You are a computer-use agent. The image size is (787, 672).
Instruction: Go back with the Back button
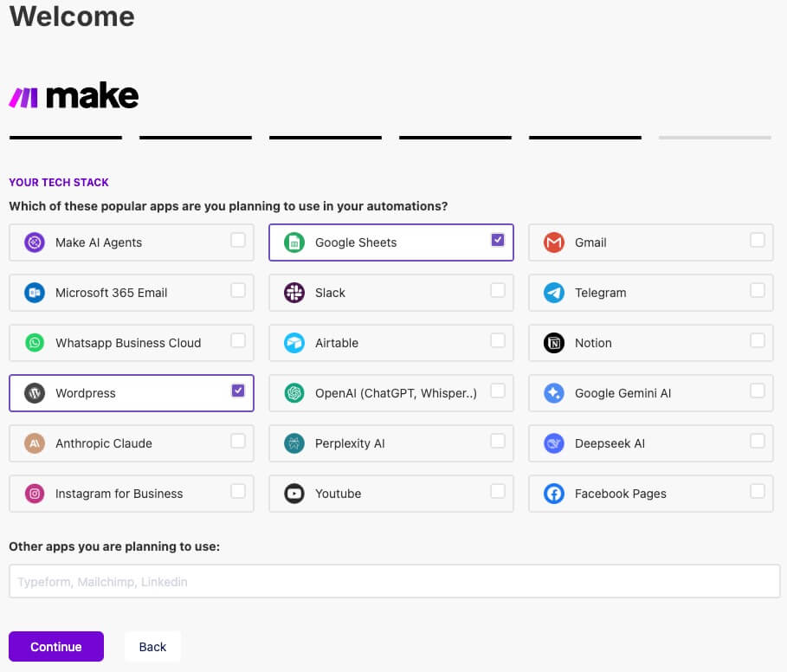click(152, 647)
